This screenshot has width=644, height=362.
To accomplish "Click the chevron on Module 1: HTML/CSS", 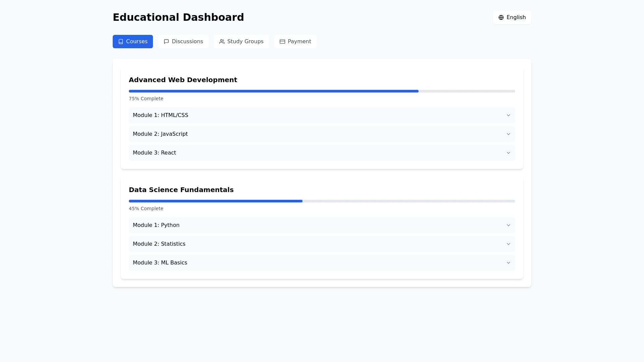I will pyautogui.click(x=508, y=115).
